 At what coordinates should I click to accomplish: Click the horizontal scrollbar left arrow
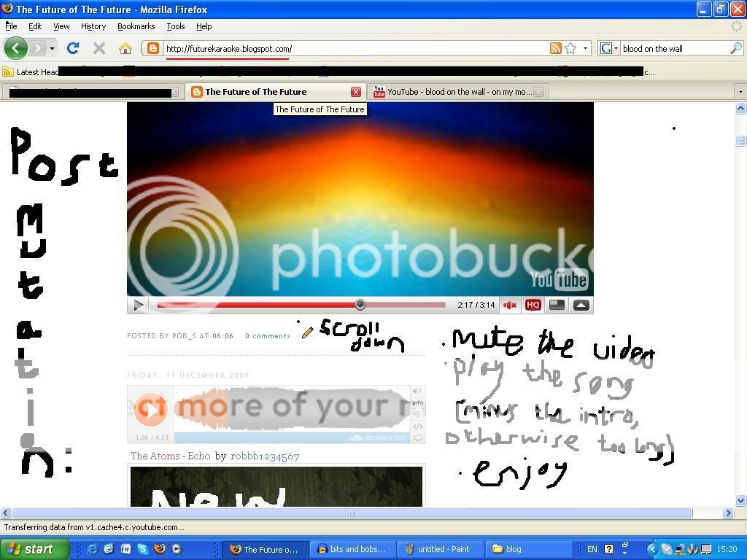(5, 513)
